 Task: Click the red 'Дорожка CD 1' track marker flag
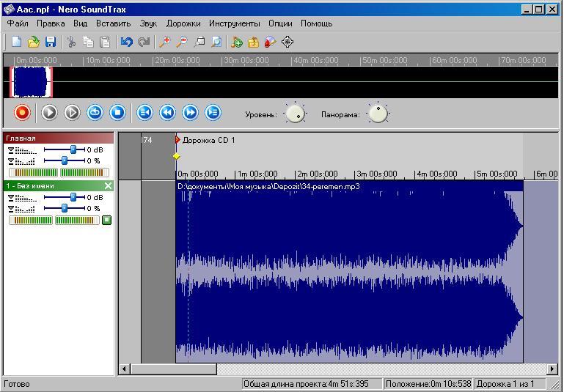coord(177,139)
